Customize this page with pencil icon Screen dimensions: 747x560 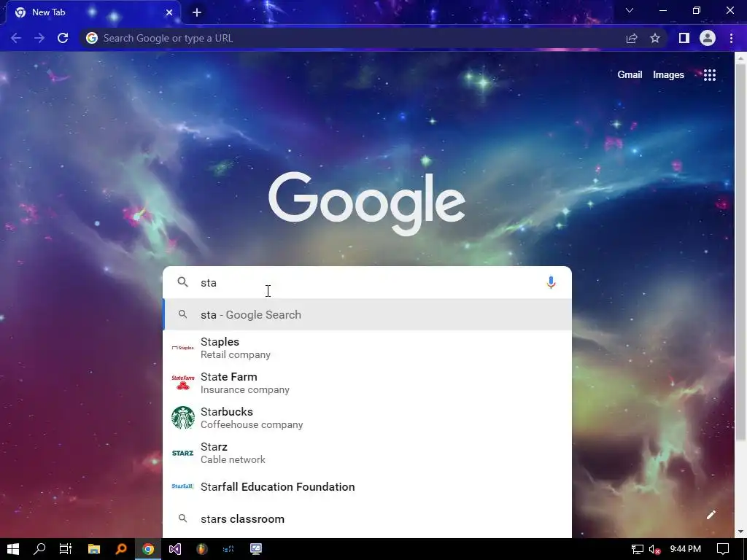coord(711,515)
